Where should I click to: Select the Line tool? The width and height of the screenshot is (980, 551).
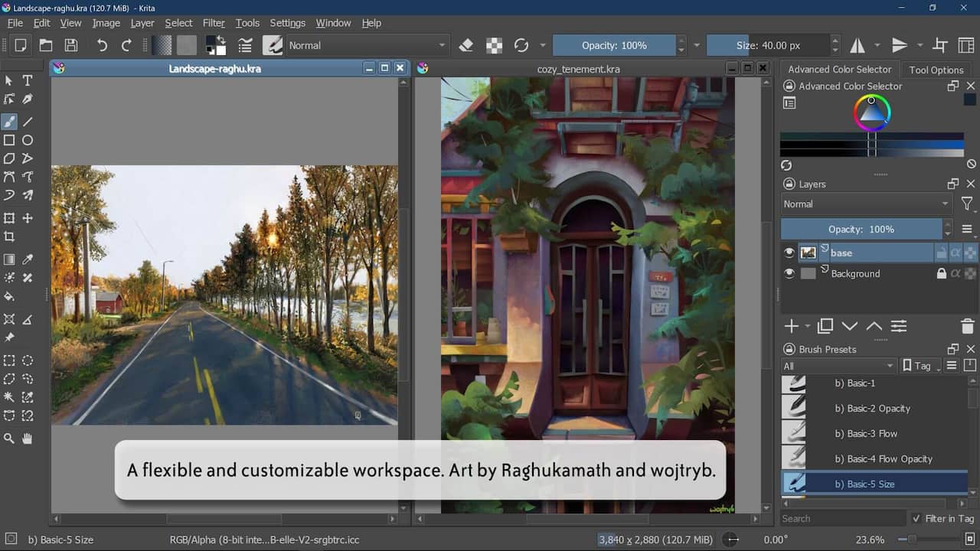[x=28, y=122]
